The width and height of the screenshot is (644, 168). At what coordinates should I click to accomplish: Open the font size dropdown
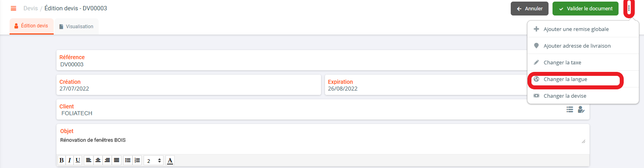click(x=154, y=160)
